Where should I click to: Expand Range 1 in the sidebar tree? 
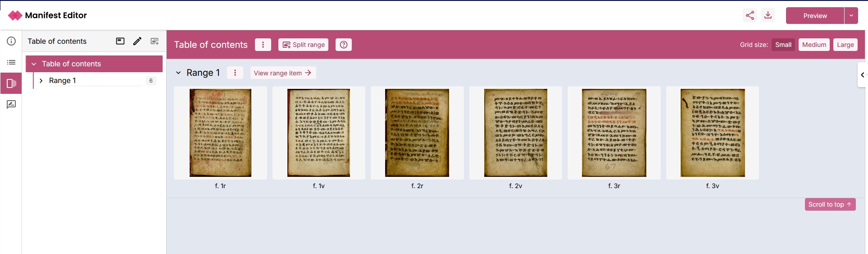(41, 81)
